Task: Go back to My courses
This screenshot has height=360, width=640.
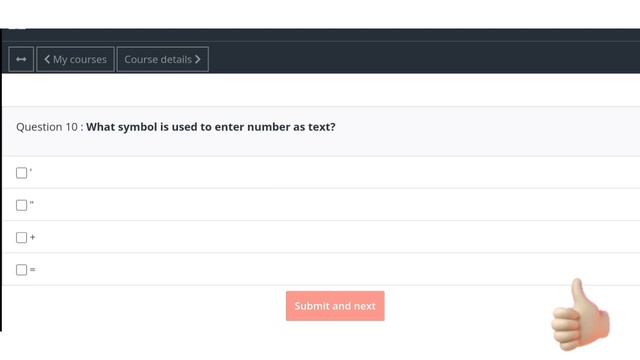Action: click(75, 60)
